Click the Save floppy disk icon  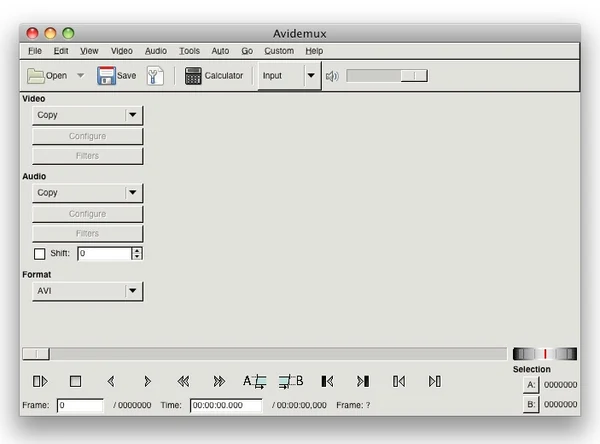tap(106, 75)
